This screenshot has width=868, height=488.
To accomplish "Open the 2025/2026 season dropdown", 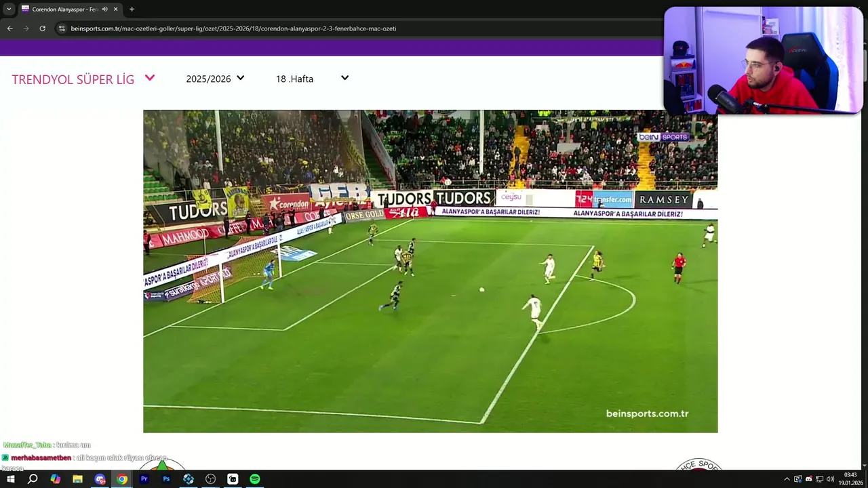I will (215, 79).
